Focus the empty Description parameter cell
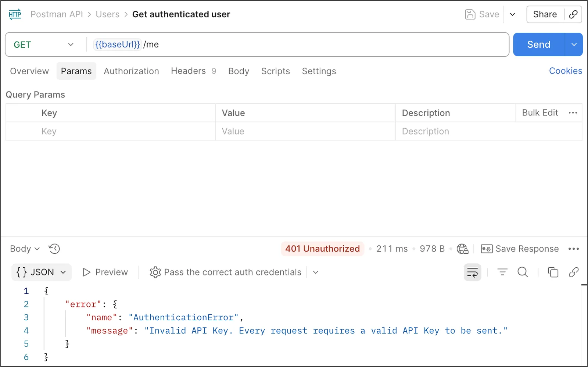 489,131
